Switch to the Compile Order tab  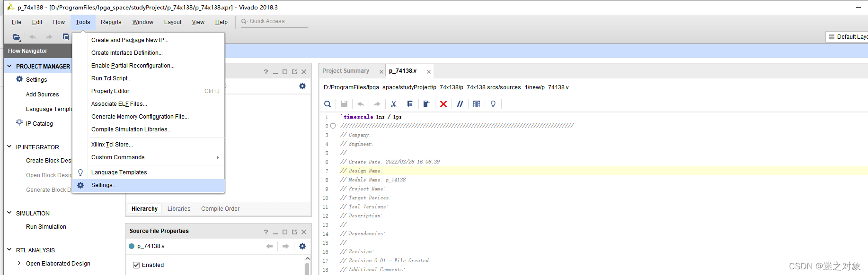[x=220, y=209]
